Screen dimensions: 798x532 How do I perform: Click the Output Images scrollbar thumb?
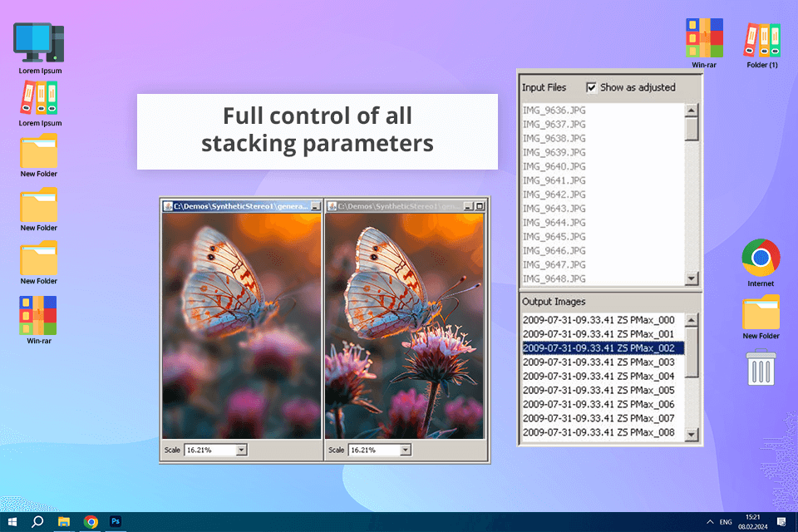(691, 352)
